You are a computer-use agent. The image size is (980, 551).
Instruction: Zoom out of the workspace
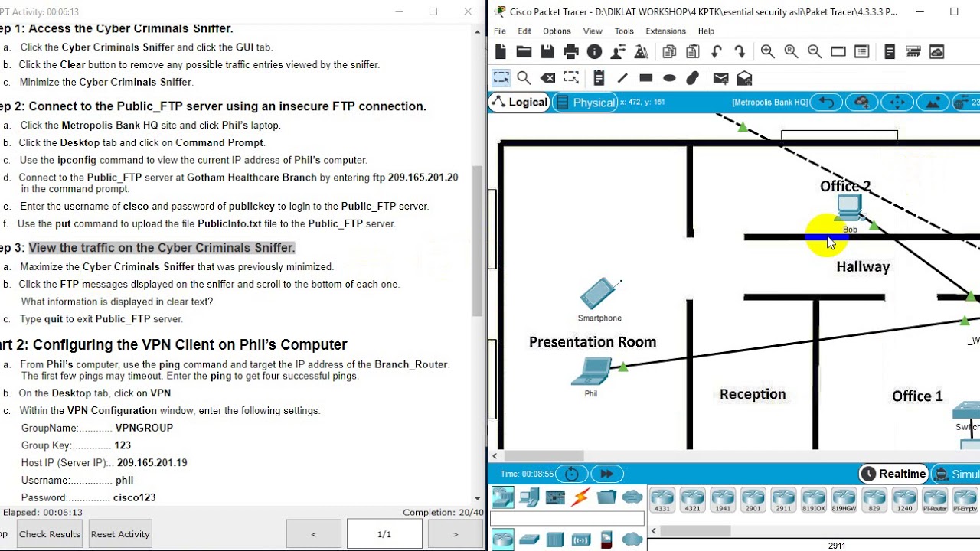click(x=815, y=51)
